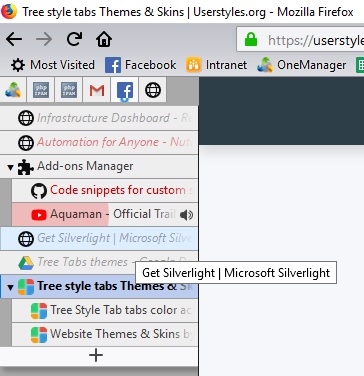Click the YouTube icon on Aquaman tab
Image resolution: width=364 pixels, height=376 pixels.
click(39, 215)
